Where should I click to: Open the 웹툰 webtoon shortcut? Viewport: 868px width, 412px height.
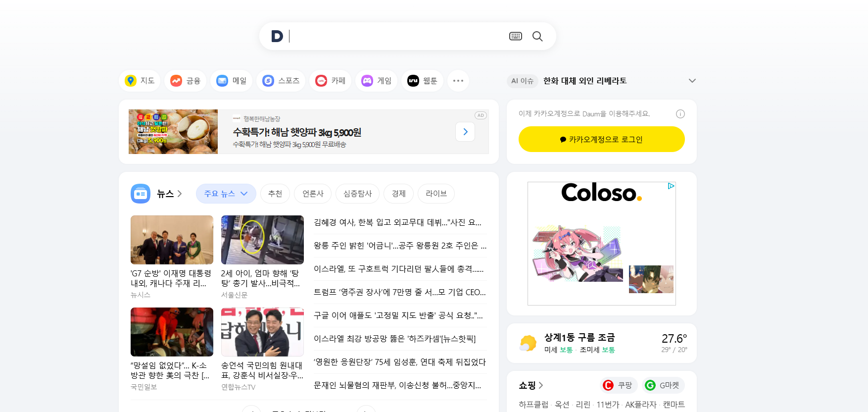[422, 81]
